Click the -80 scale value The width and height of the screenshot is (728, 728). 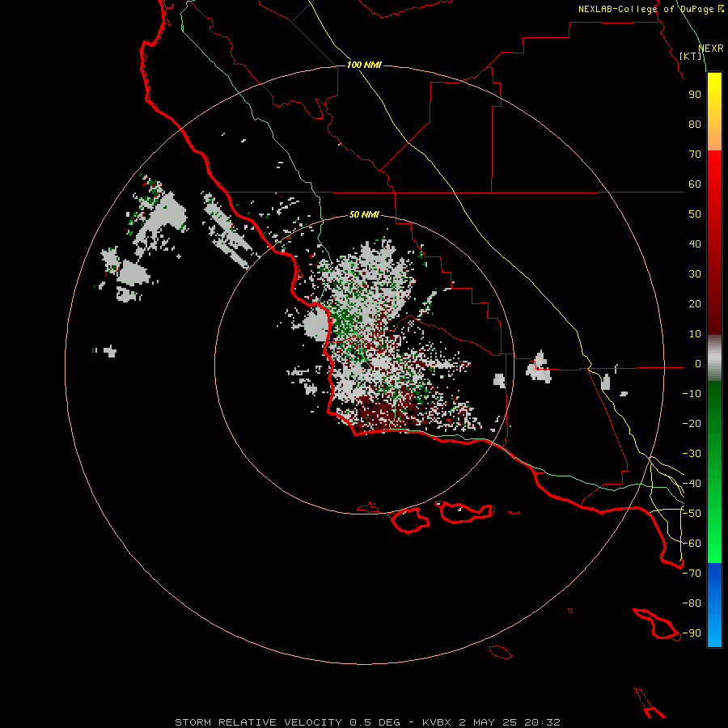(692, 603)
